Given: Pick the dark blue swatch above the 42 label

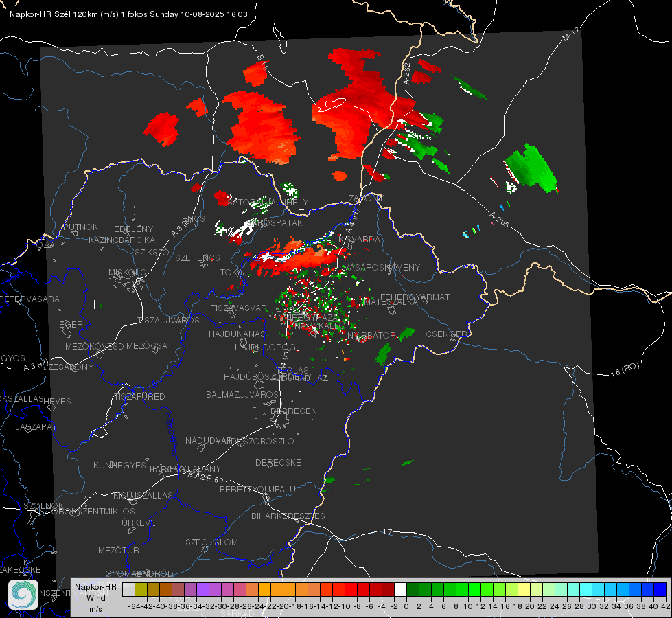Looking at the screenshot, I should [660, 589].
